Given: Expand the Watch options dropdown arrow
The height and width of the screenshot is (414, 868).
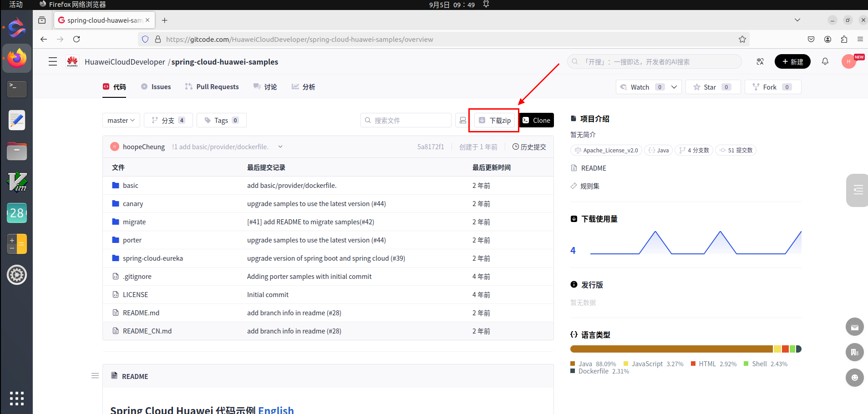Looking at the screenshot, I should click(x=674, y=87).
